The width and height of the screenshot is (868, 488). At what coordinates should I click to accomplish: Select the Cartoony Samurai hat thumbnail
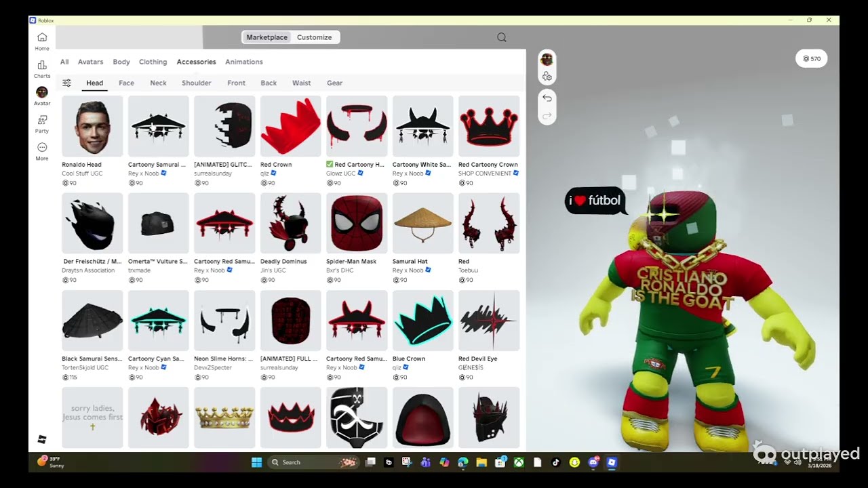click(x=159, y=126)
